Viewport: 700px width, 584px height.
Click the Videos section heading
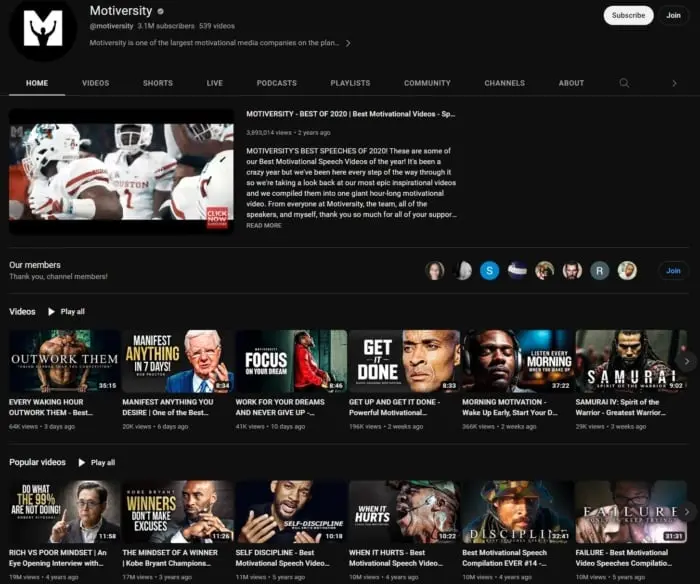[22, 312]
